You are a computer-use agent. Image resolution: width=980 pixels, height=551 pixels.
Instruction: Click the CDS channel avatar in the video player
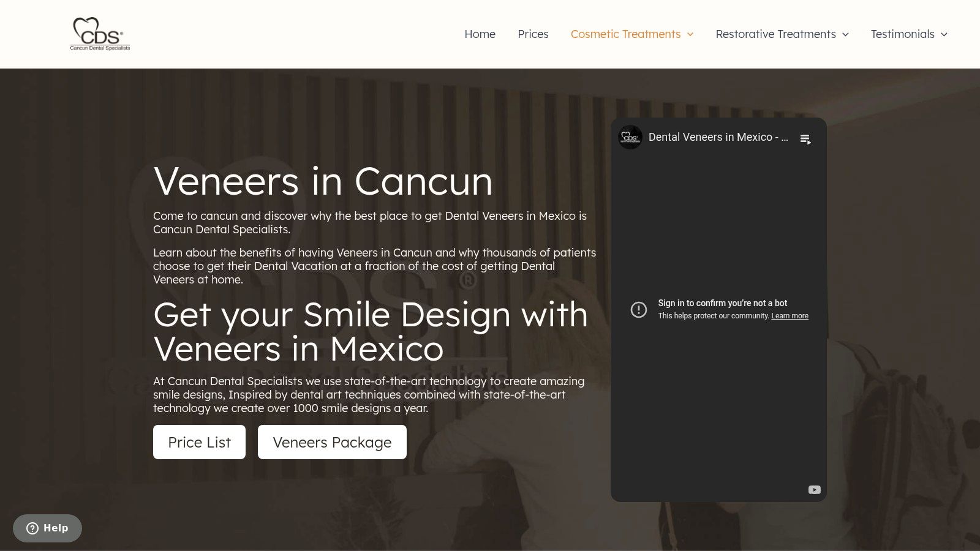(x=630, y=137)
